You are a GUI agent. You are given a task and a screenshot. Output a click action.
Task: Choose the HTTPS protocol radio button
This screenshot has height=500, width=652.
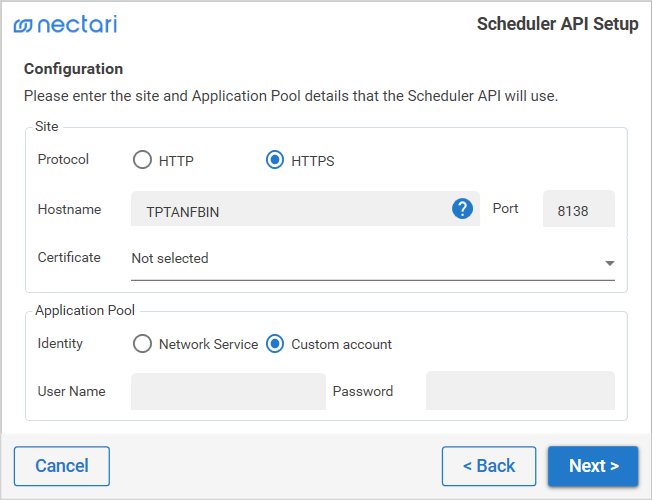[x=275, y=160]
